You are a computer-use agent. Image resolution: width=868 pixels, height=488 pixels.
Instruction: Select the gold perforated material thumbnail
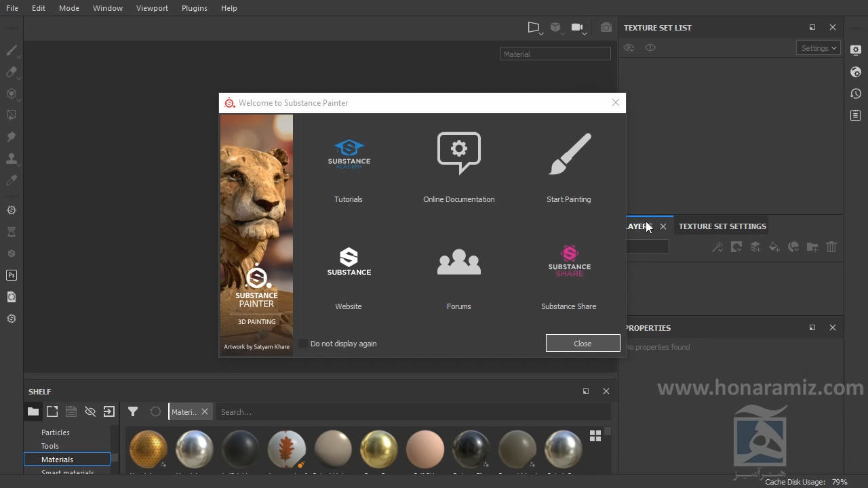tap(149, 449)
